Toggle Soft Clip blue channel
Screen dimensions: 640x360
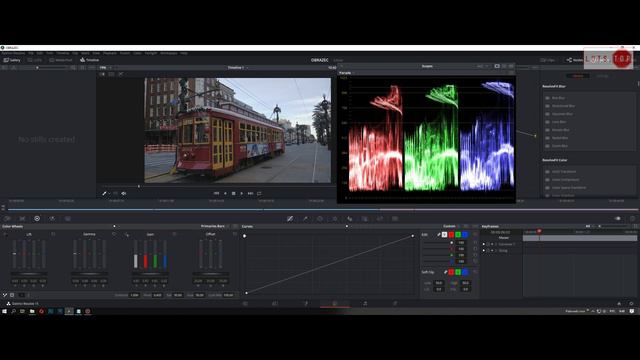point(465,272)
